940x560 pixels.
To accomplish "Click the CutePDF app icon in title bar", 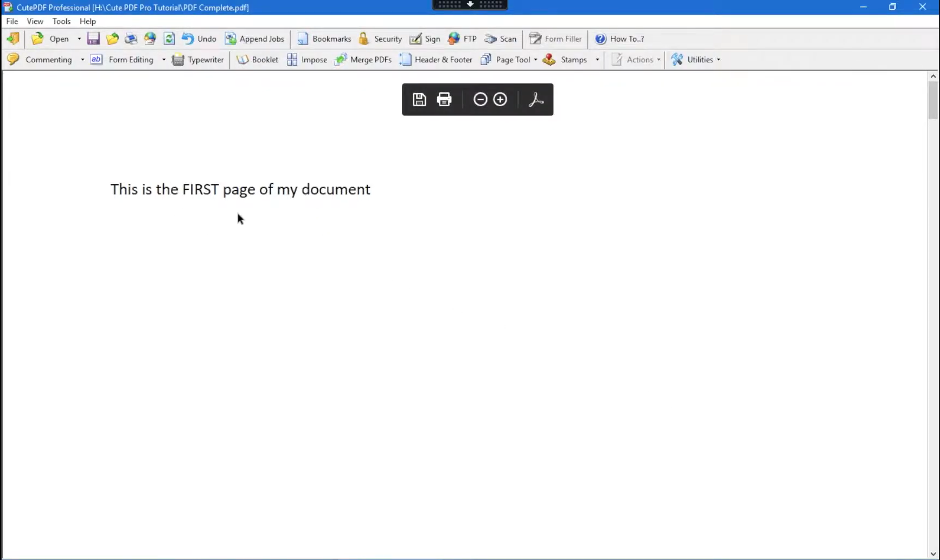I will (8, 7).
